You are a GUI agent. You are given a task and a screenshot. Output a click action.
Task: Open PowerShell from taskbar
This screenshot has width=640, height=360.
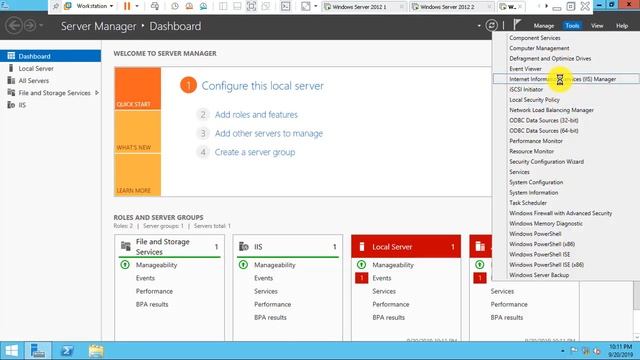(67, 351)
